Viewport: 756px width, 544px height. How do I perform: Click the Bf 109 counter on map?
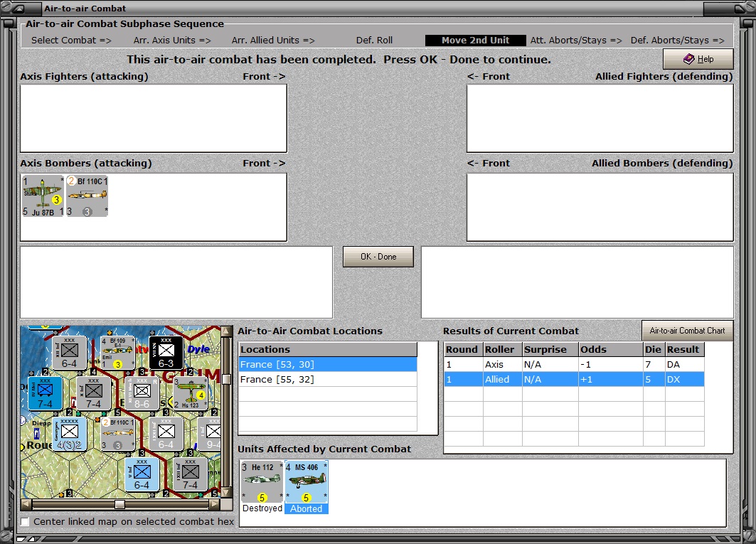[117, 353]
